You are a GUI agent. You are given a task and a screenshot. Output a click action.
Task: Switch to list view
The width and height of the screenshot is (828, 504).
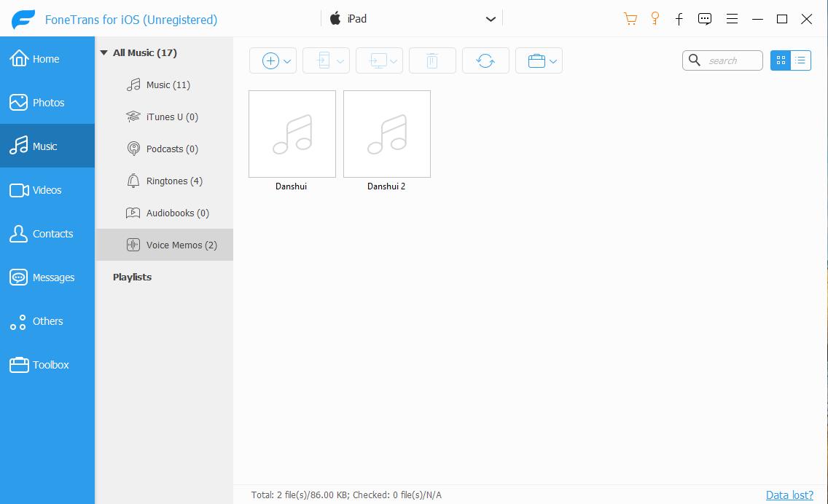point(800,60)
